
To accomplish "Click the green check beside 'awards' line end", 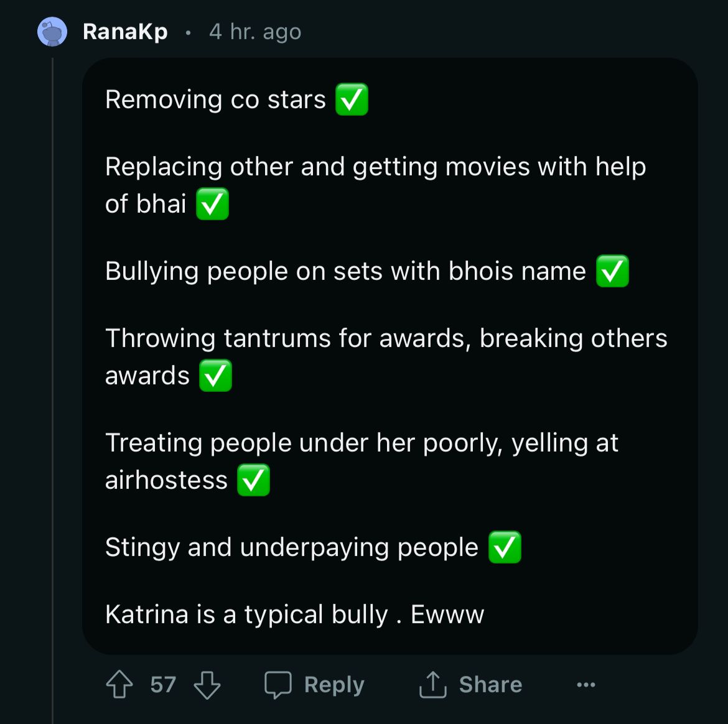I will (215, 376).
